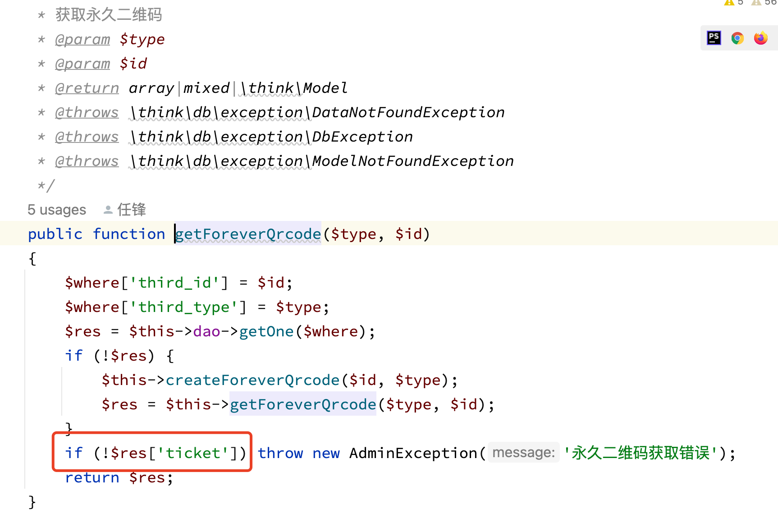Open page in Firefox browser icon
The width and height of the screenshot is (778, 532).
pyautogui.click(x=761, y=38)
